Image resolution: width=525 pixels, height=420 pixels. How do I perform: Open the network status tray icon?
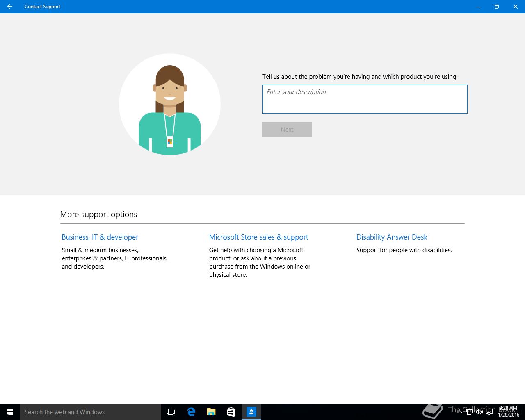coord(470,412)
